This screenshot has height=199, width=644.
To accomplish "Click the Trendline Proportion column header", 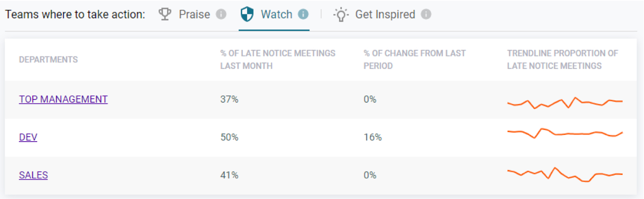I will 562,60.
